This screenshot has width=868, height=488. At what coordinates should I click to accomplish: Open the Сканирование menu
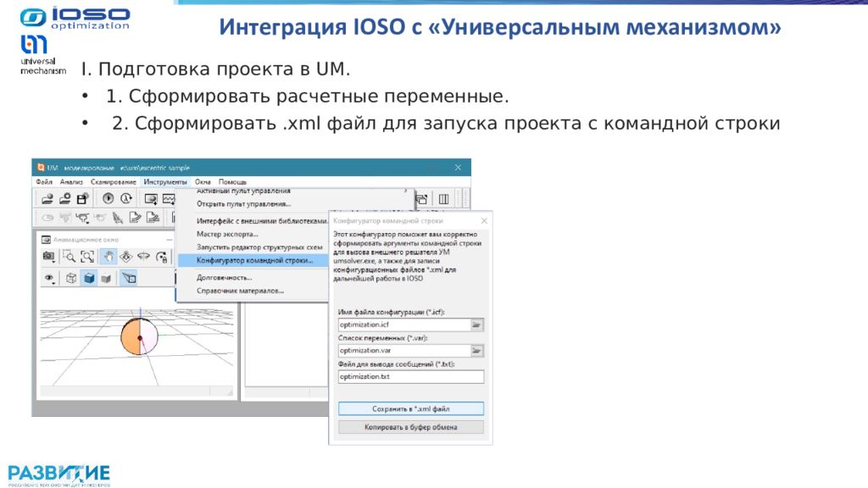coord(114,181)
